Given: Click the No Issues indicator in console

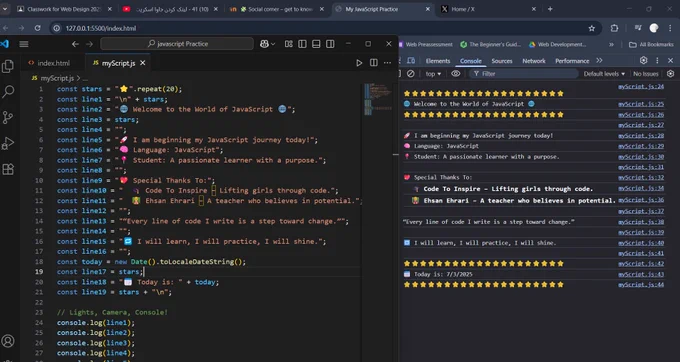Looking at the screenshot, I should [645, 74].
